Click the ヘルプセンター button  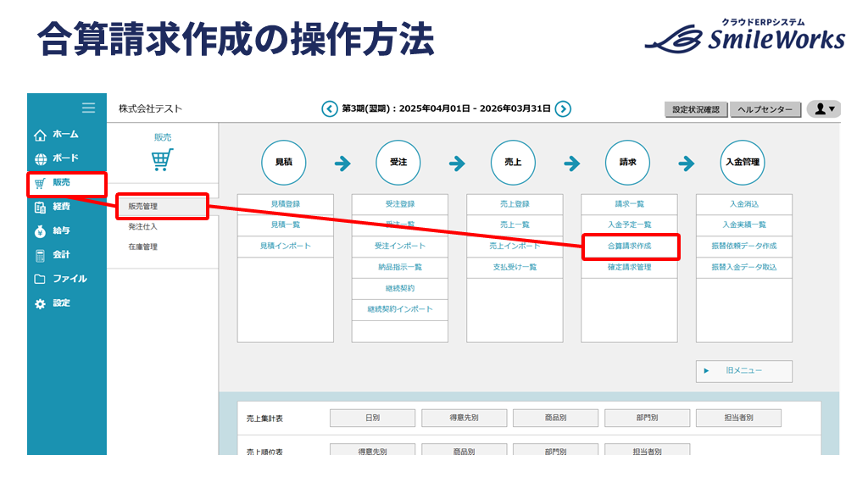pyautogui.click(x=765, y=110)
